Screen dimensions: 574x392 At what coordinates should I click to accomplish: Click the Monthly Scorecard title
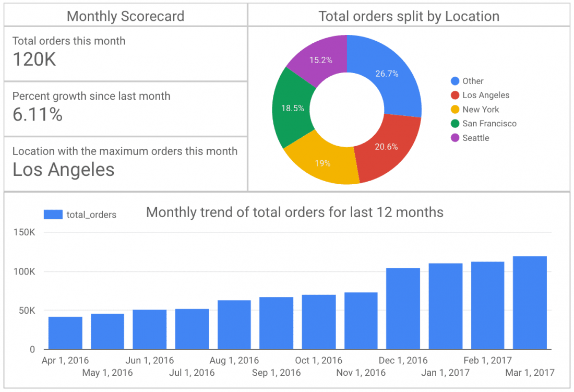tap(125, 16)
